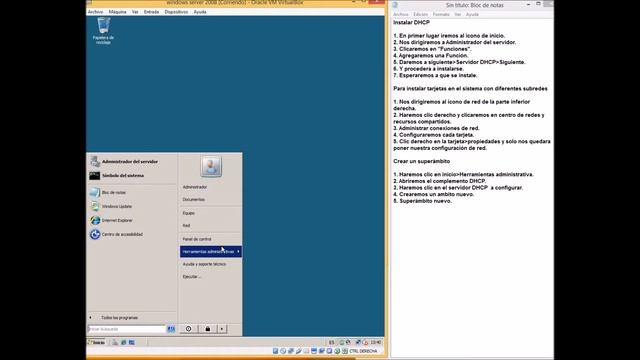The image size is (640, 360).
Task: Open Equipo from Start menu
Action: tap(189, 213)
